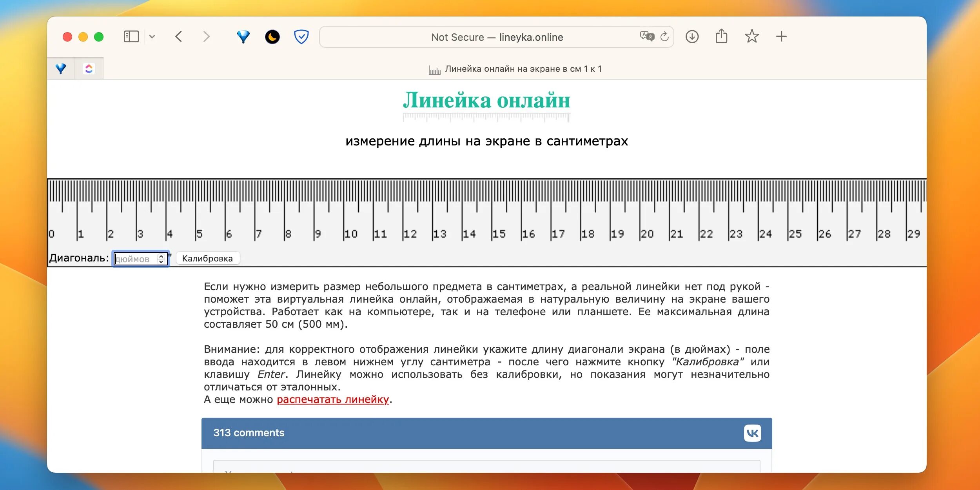980x490 pixels.
Task: Toggle the dark mode moon extension
Action: click(272, 37)
